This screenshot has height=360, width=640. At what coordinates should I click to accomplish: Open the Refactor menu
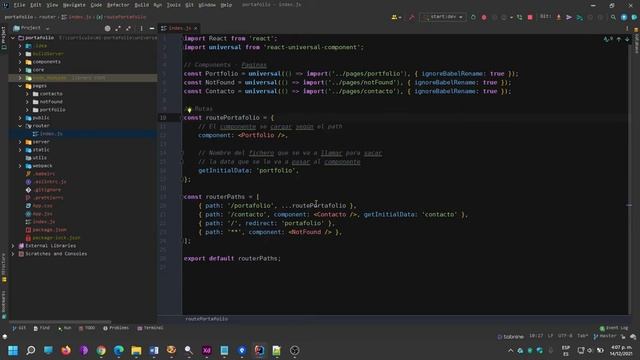coord(118,5)
